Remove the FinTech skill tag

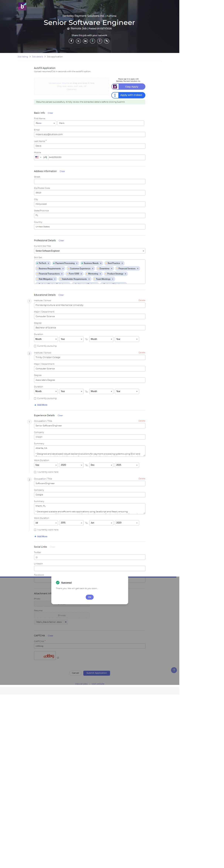pos(49,263)
